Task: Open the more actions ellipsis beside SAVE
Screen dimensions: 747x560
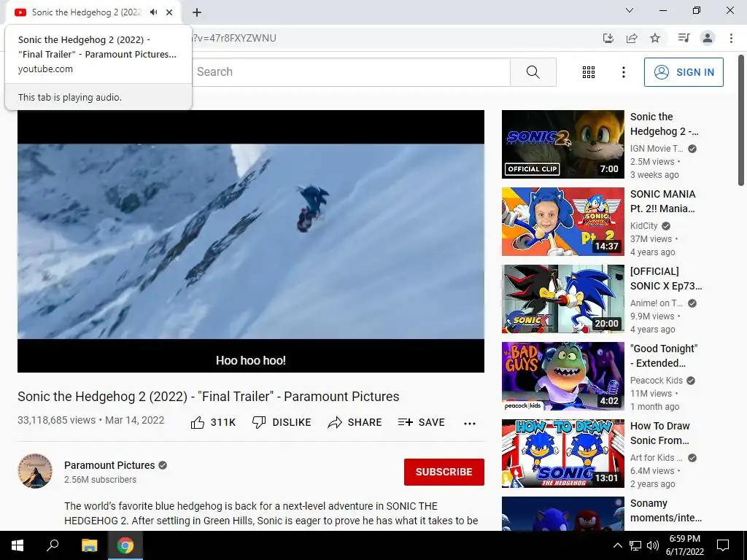Action: click(470, 423)
